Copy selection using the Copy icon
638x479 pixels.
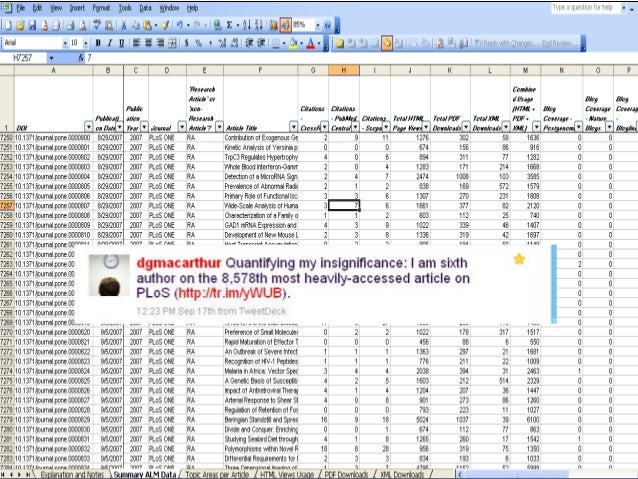coord(135,26)
